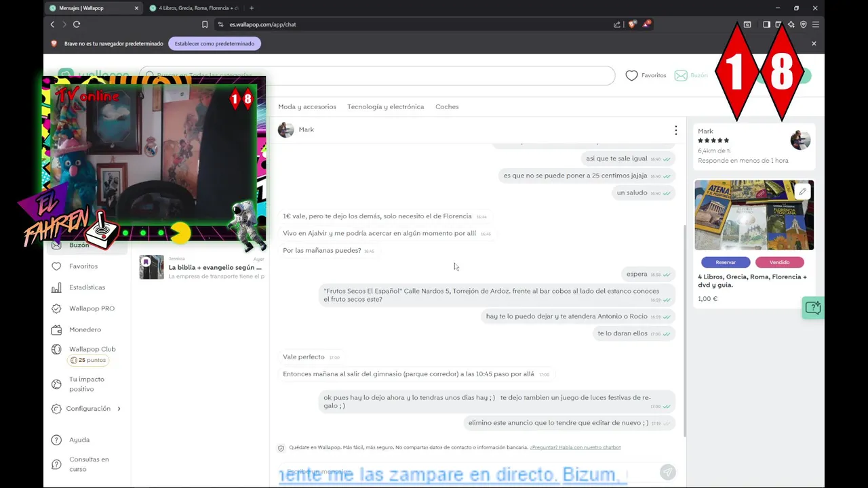Click the 25 puntos badge
868x488 pixels.
(88, 361)
